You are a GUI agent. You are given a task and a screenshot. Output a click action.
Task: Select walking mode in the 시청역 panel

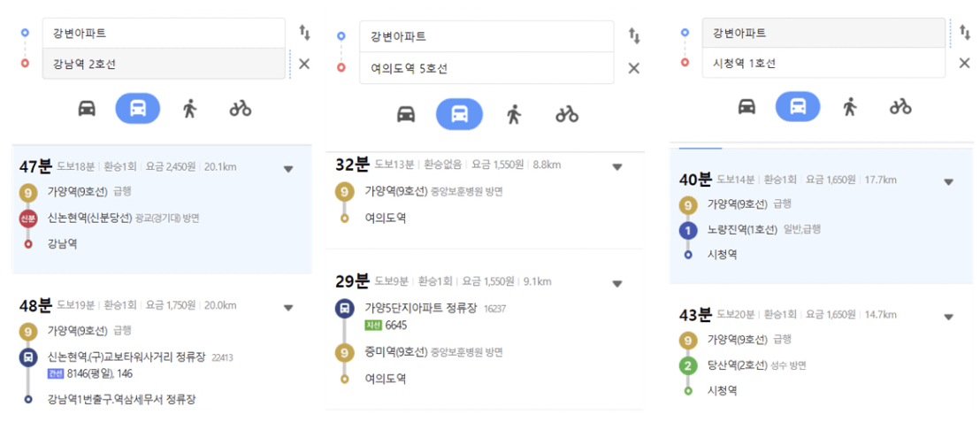849,107
